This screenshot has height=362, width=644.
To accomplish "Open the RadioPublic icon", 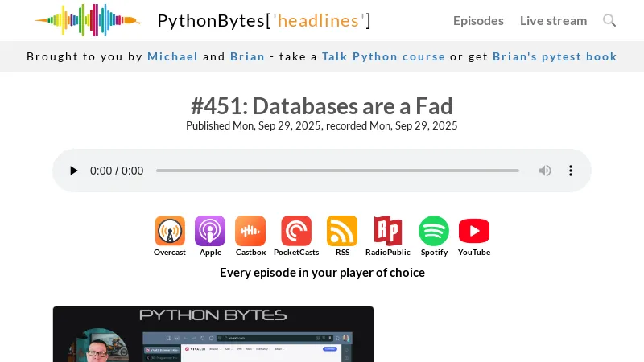I will 388,232.
